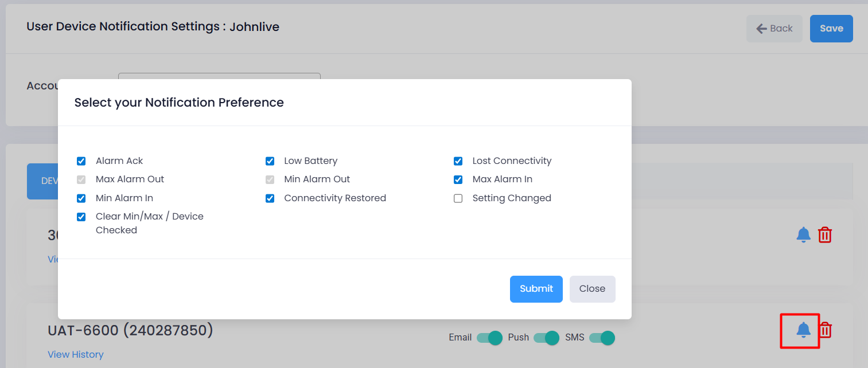This screenshot has height=368, width=868.
Task: Close the notification preference dialog
Action: click(592, 289)
